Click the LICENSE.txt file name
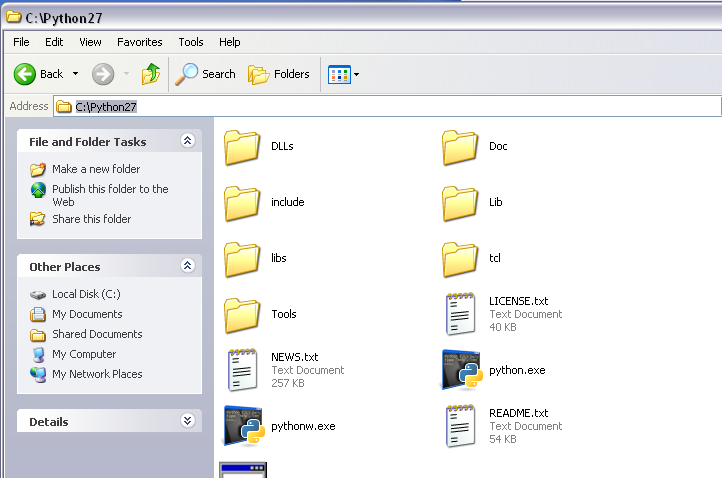Viewport: 722px width, 478px height. coord(518,301)
